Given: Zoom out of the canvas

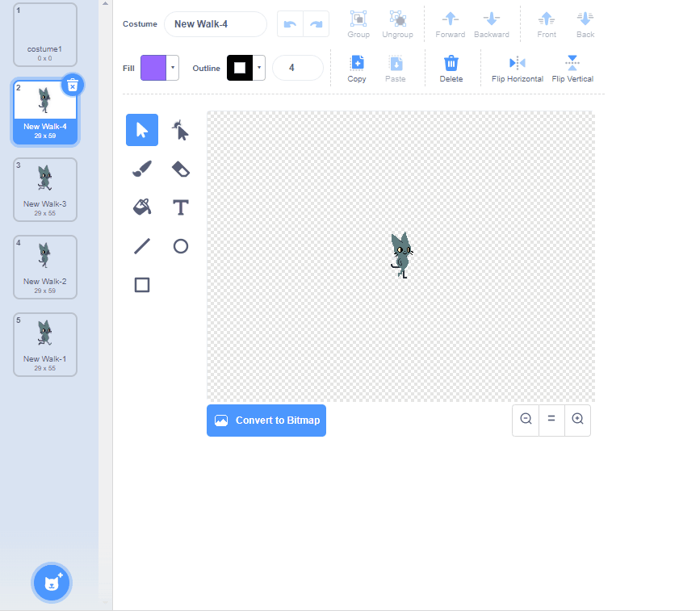Looking at the screenshot, I should 526,419.
